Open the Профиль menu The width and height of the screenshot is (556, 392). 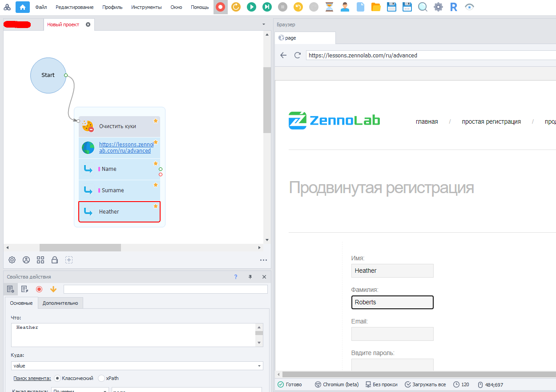coord(113,7)
